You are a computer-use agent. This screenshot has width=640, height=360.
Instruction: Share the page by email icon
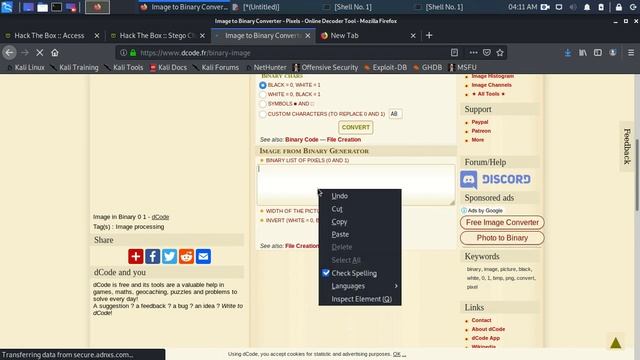point(203,256)
